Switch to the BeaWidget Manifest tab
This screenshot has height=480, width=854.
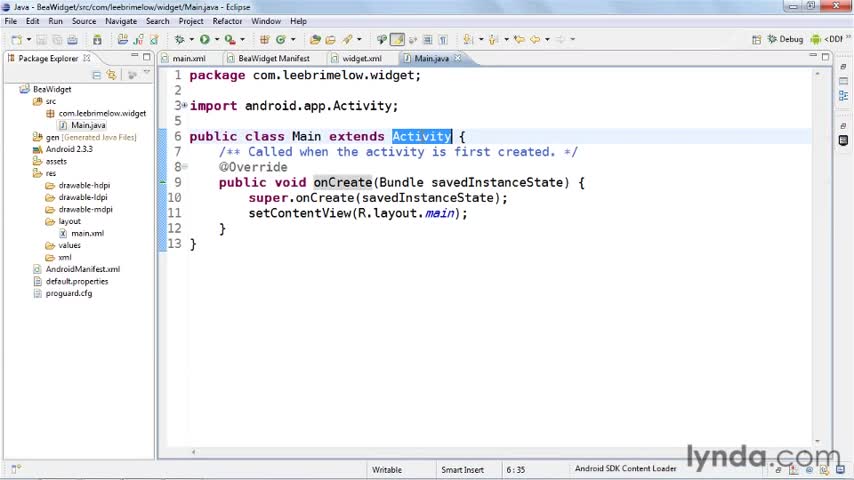coord(273,58)
